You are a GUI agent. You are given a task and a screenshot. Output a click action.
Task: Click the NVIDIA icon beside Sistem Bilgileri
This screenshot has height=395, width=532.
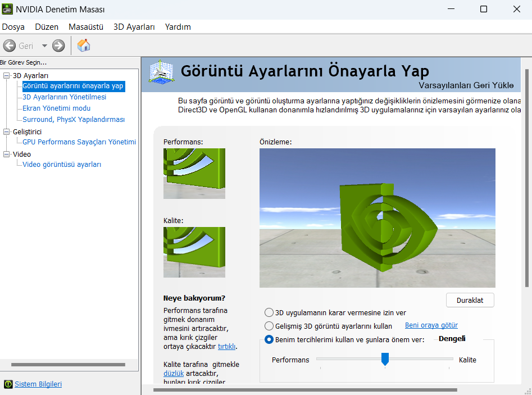(x=8, y=384)
